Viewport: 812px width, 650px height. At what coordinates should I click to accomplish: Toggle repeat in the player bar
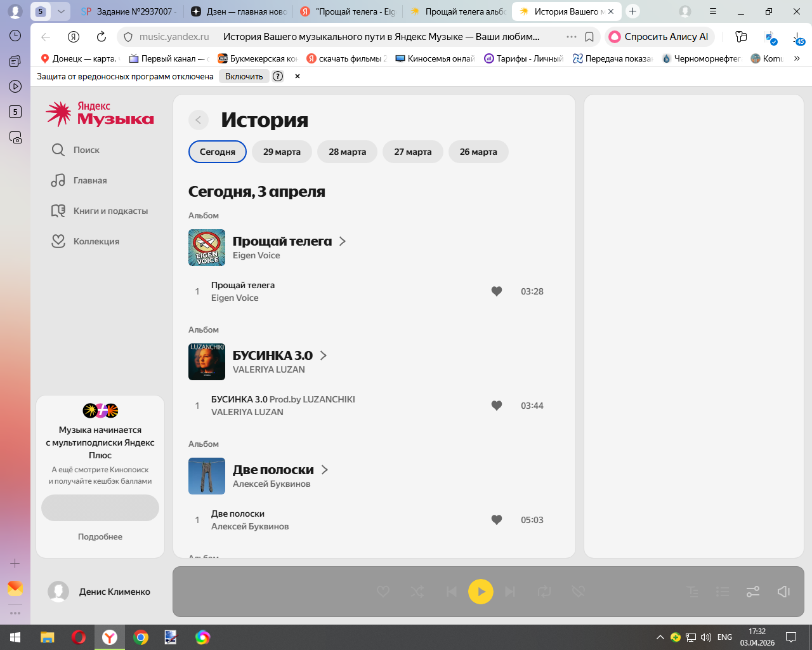pyautogui.click(x=544, y=592)
